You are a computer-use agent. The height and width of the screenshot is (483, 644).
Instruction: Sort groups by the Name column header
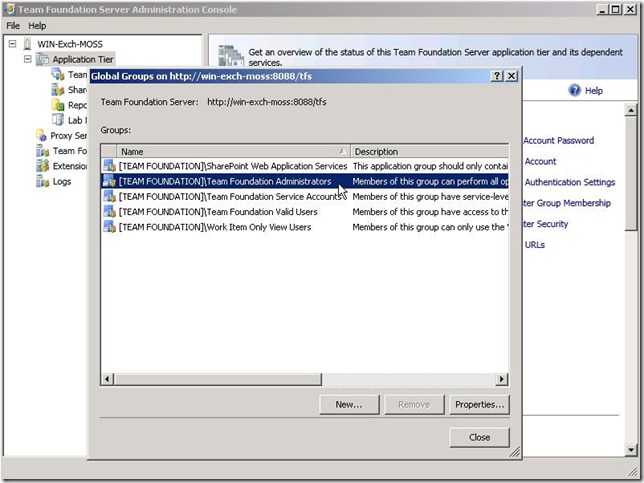[233, 152]
